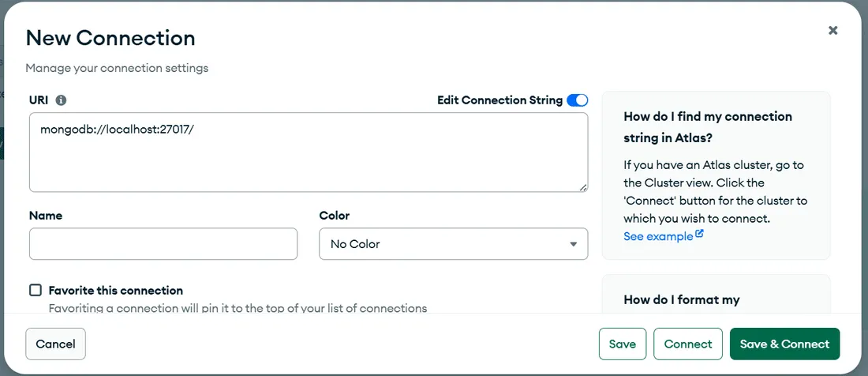
Task: Click the external link icon beside See example
Action: [699, 235]
